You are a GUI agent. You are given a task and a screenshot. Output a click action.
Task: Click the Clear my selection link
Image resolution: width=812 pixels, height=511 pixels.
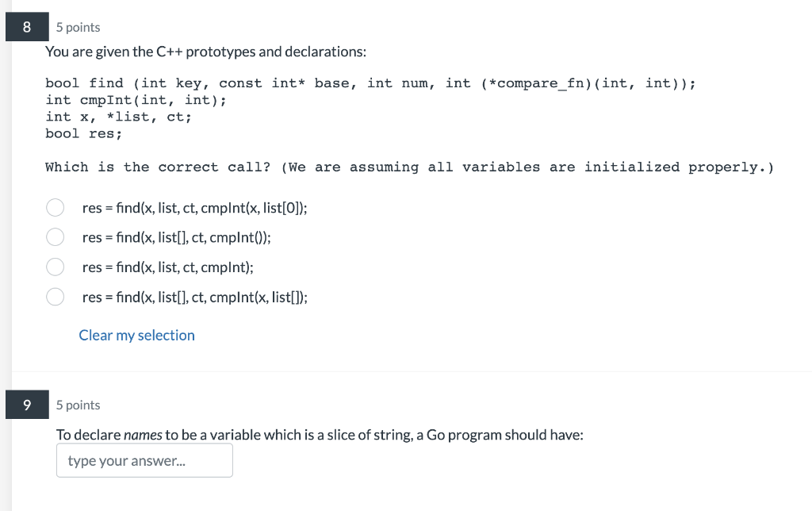tap(136, 335)
